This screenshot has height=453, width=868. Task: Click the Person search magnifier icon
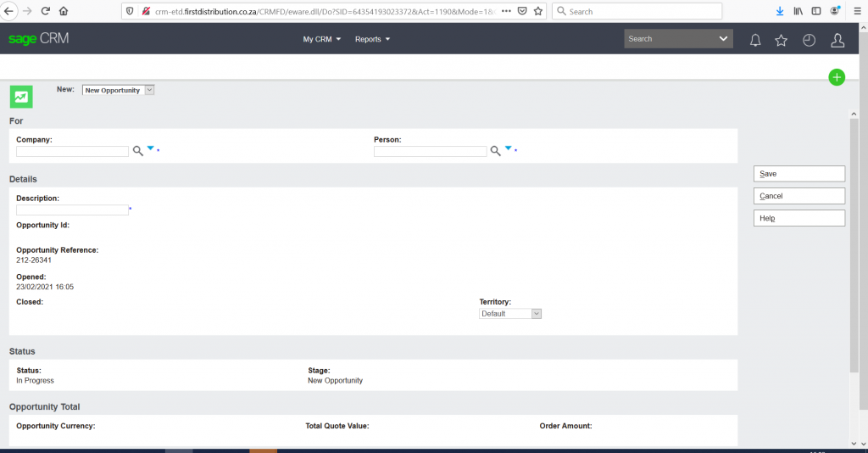pyautogui.click(x=495, y=151)
